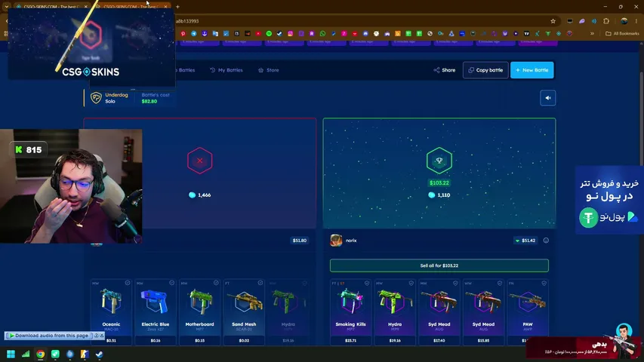This screenshot has height=362, width=644.
Task: Toggle shield check on Syd Mead $17.40 card
Action: 455,284
